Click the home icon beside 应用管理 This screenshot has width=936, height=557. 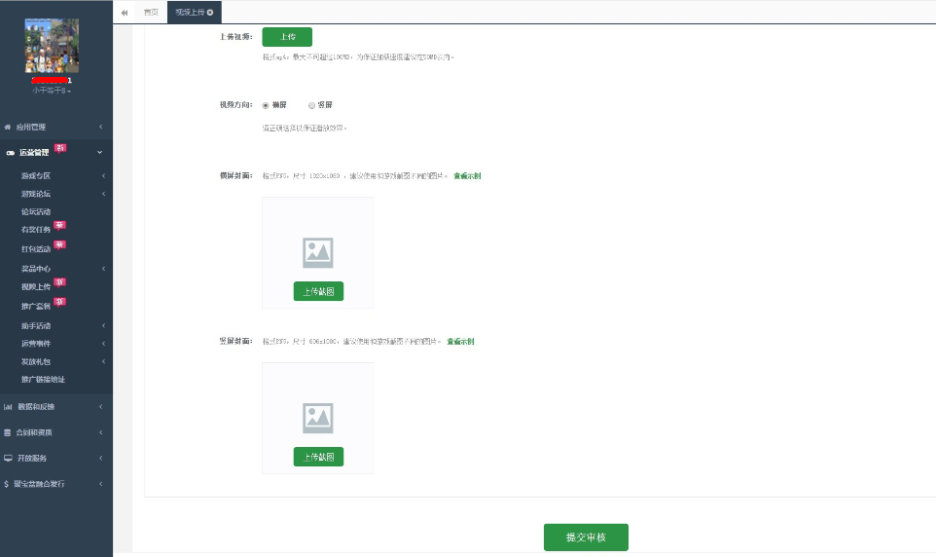click(x=8, y=127)
